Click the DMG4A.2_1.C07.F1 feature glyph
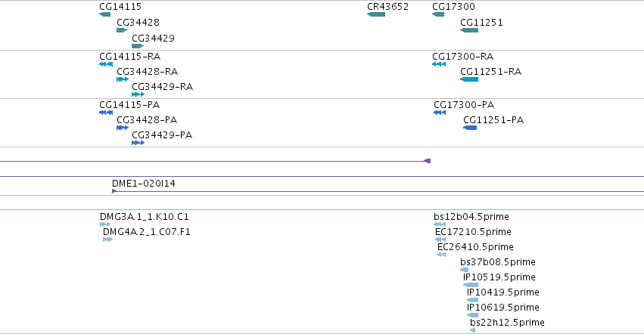644x334 pixels. tap(107, 240)
